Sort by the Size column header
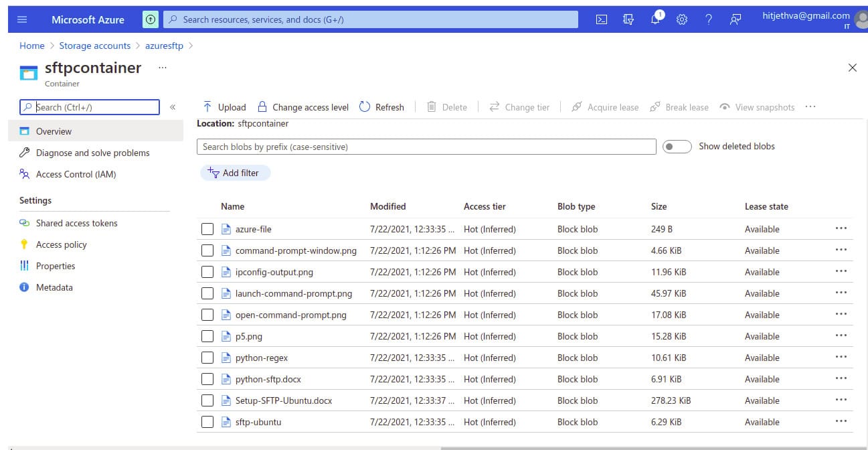This screenshot has height=450, width=868. [659, 206]
